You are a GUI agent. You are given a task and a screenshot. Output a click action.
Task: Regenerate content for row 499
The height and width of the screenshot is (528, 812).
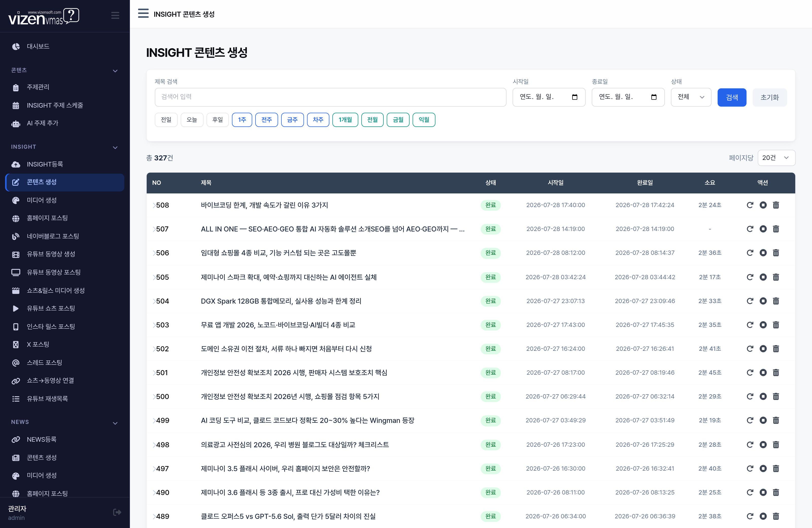click(750, 420)
